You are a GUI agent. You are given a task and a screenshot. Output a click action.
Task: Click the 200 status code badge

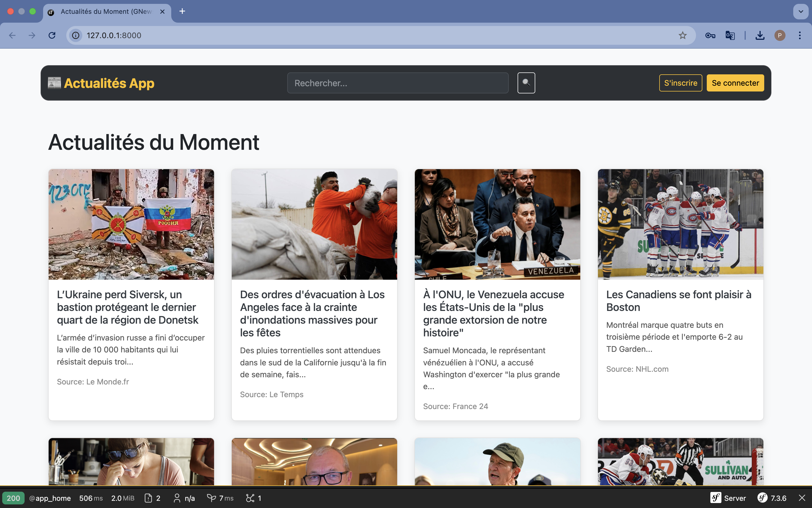coord(14,498)
